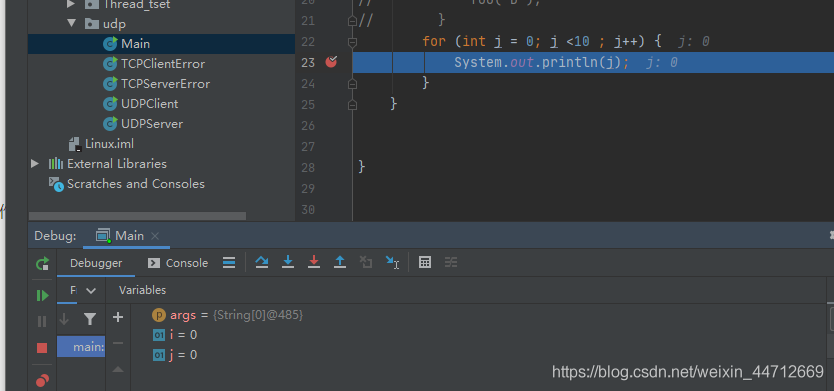Open the Frames dropdown chevron
Viewport: 834px width, 391px height.
(91, 290)
